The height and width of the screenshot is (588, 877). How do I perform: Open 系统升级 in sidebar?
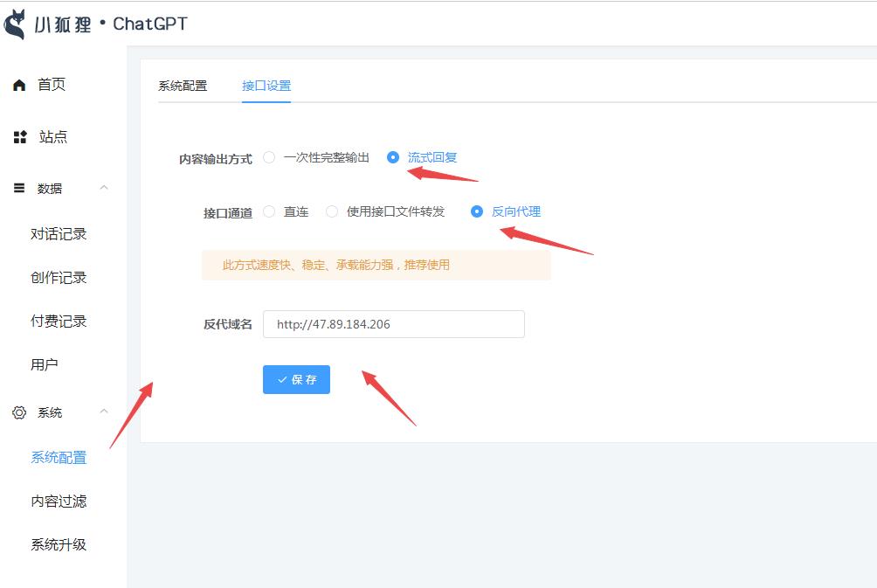tap(59, 545)
